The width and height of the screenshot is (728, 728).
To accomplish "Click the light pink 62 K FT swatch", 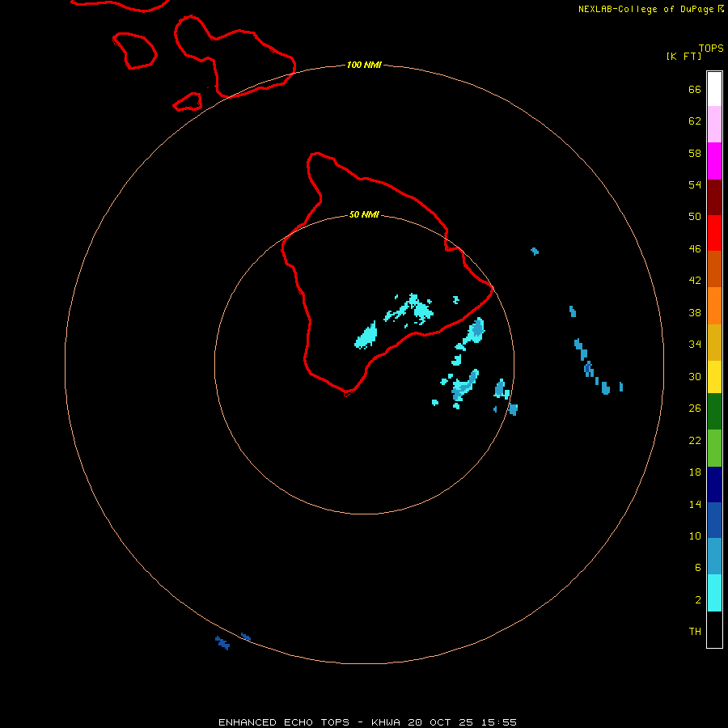I will [714, 125].
